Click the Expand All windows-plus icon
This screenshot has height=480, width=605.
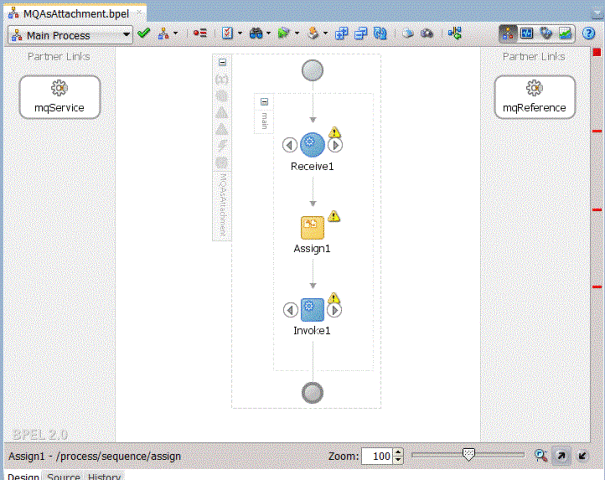point(341,34)
